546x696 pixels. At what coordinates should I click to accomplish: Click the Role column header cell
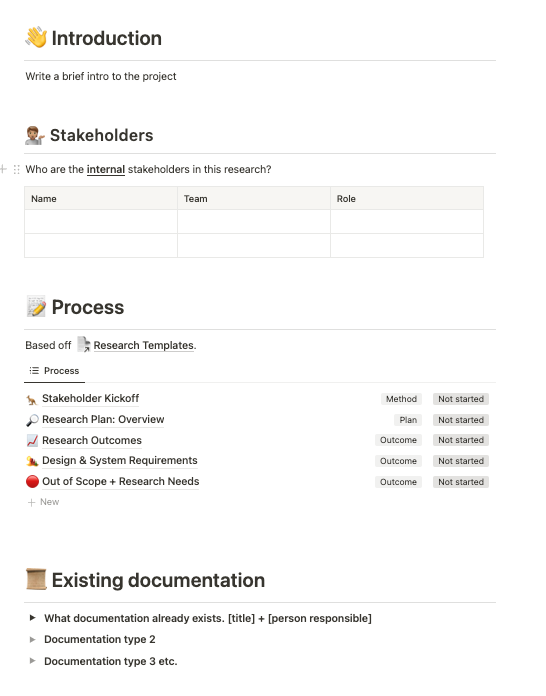click(x=407, y=198)
